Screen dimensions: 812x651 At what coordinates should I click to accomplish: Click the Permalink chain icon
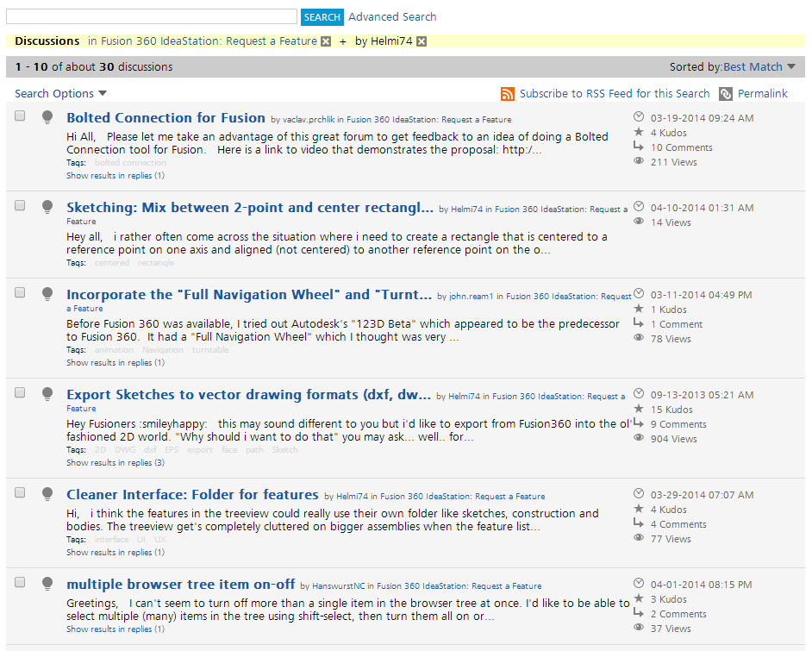(726, 94)
